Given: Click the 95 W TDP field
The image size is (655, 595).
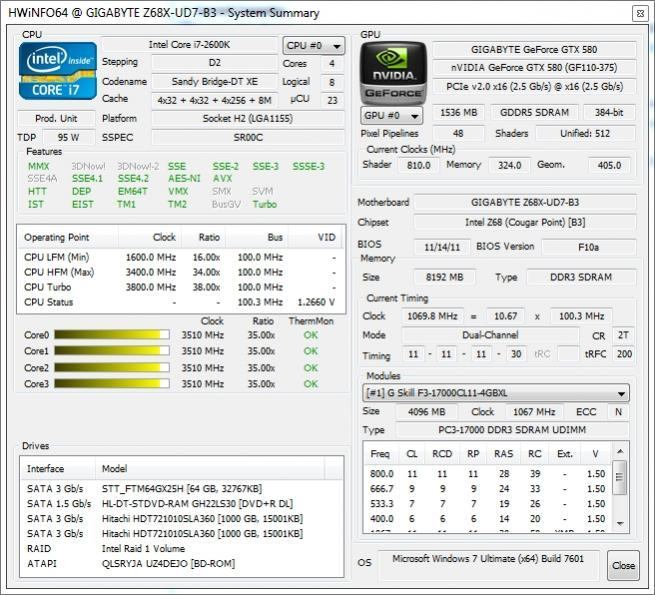Looking at the screenshot, I should (x=69, y=137).
